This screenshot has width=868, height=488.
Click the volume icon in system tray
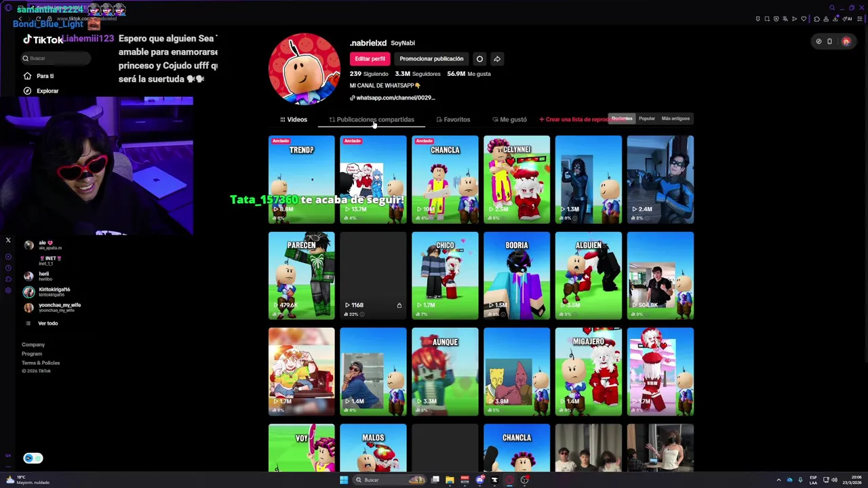[x=834, y=480]
